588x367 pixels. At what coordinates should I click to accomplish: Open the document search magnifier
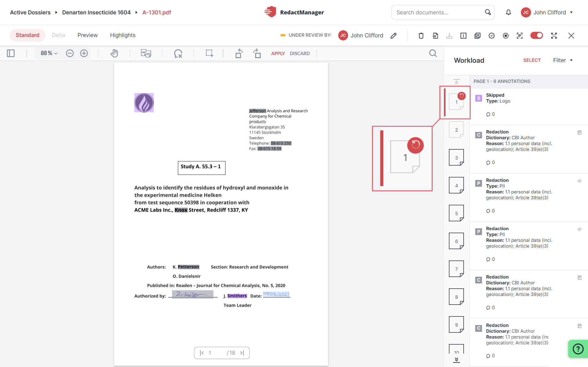pyautogui.click(x=433, y=53)
